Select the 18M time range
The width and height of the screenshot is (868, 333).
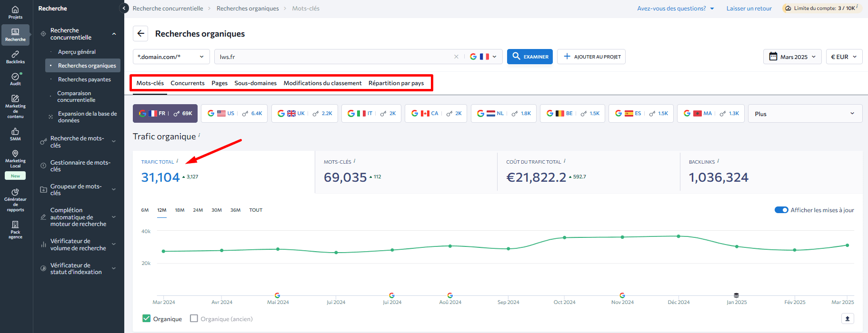[180, 210]
